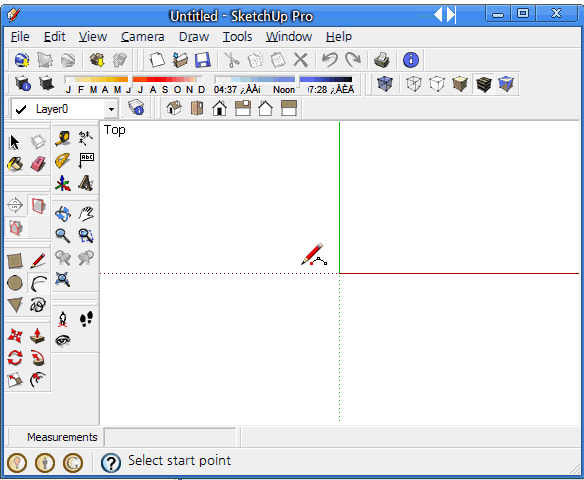The height and width of the screenshot is (480, 584).
Task: Select the Select arrow tool
Action: pyautogui.click(x=15, y=142)
